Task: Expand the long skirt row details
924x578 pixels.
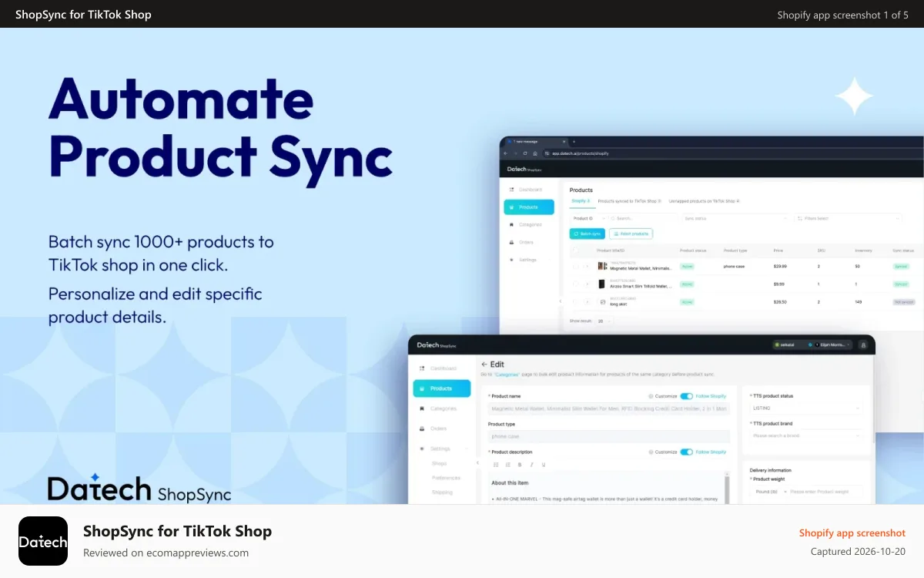Action: pyautogui.click(x=587, y=301)
